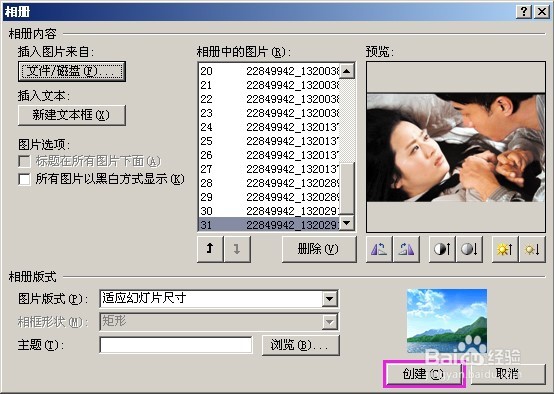
Task: Close the 相册 dialog
Action: 542,12
